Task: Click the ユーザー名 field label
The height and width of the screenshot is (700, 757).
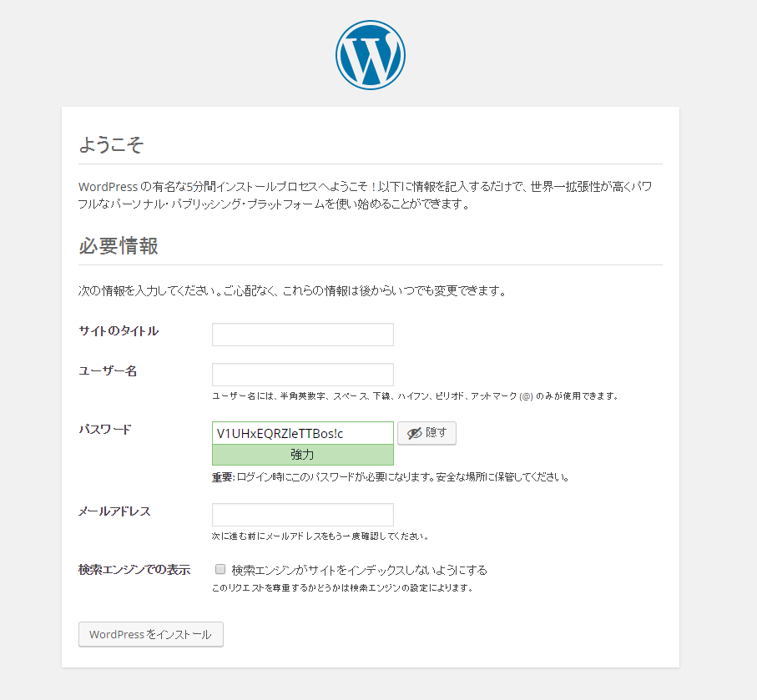Action: 108,371
